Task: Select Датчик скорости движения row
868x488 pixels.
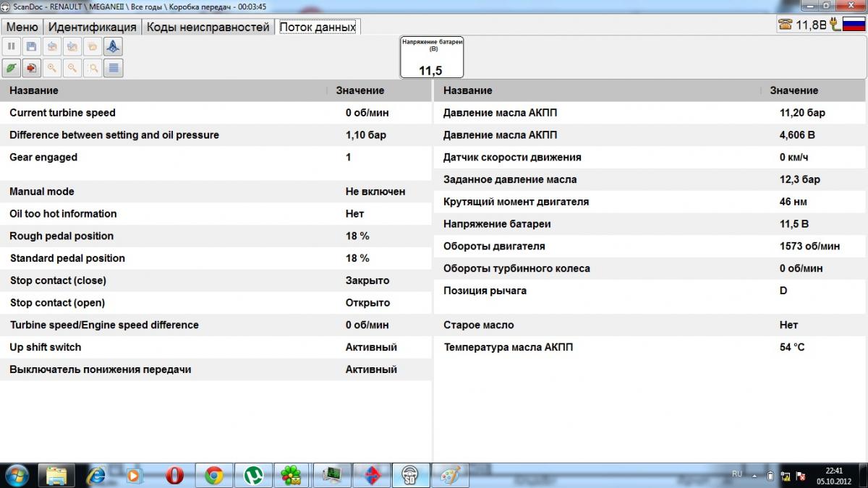Action: 650,158
